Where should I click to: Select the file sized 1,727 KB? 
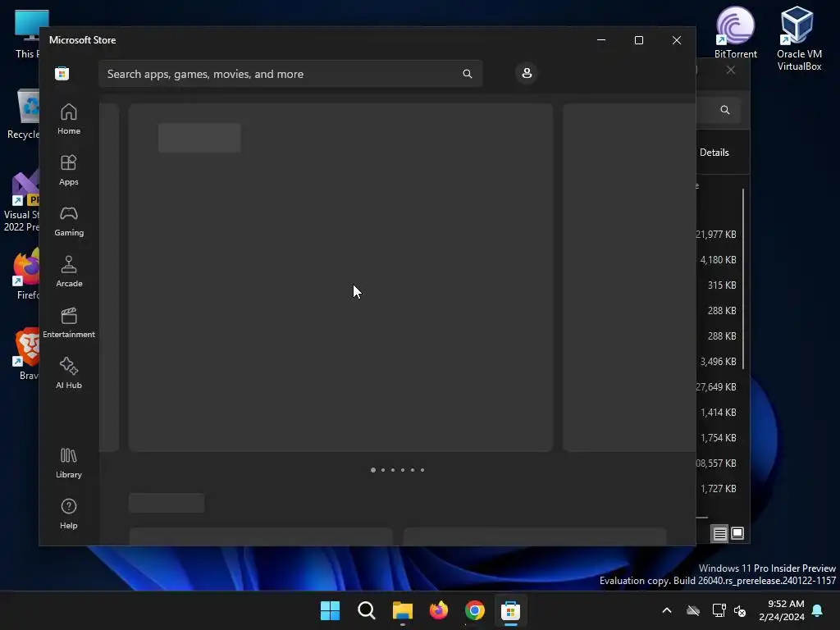tap(717, 489)
